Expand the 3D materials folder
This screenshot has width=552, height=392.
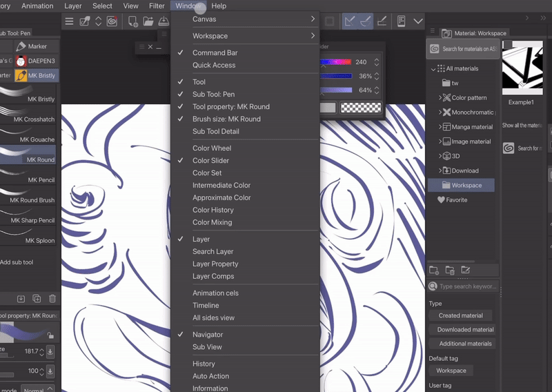pyautogui.click(x=440, y=156)
